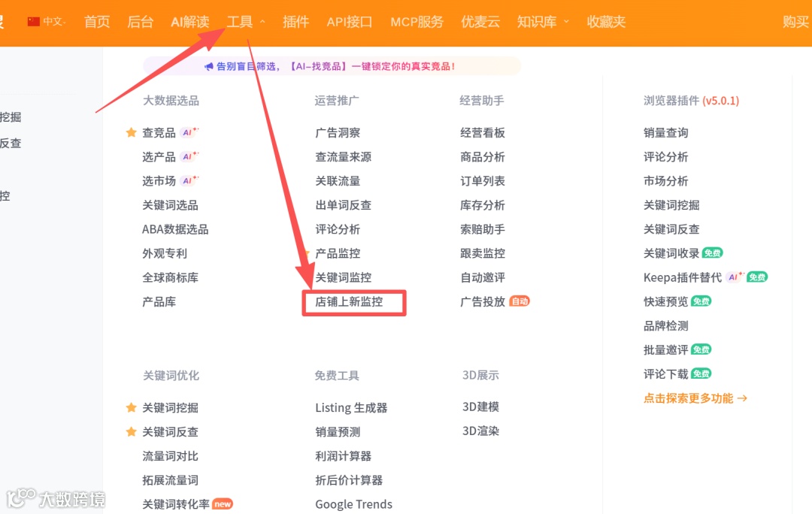Open 广告洞察 under 运营推广
The height and width of the screenshot is (514, 812).
pyautogui.click(x=338, y=132)
